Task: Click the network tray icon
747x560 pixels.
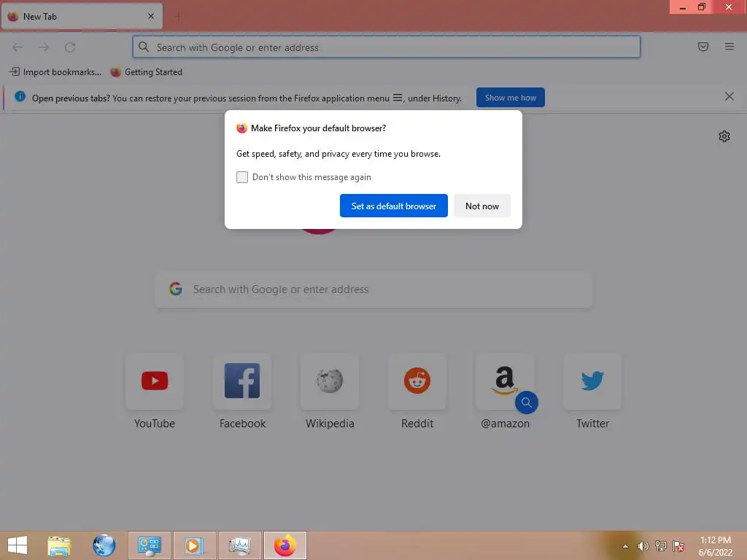Action: [x=660, y=546]
